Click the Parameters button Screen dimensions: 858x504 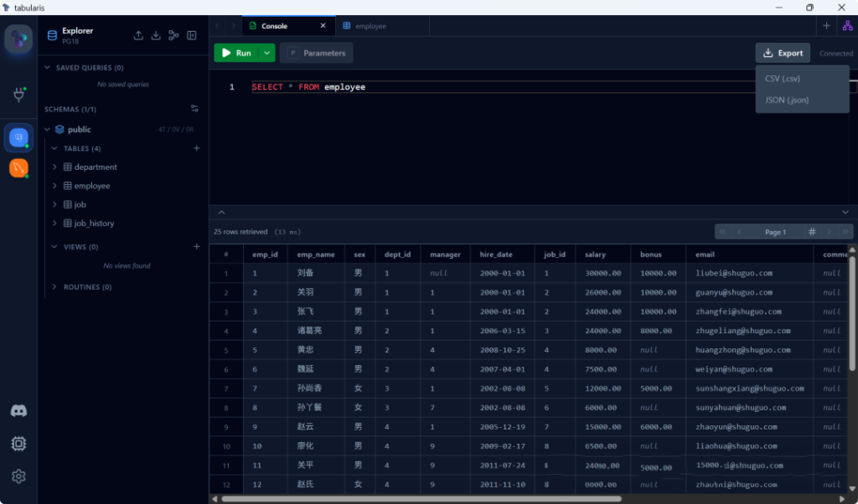coord(316,53)
